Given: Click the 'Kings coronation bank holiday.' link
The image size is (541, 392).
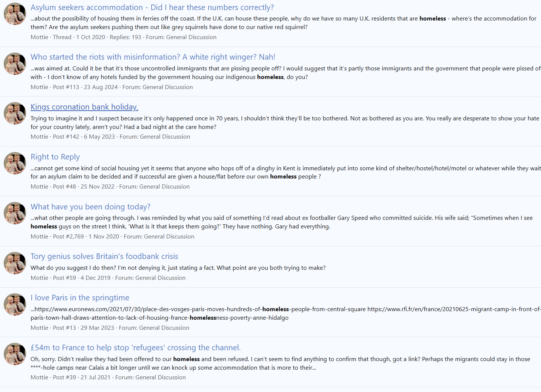Looking at the screenshot, I should pos(84,107).
